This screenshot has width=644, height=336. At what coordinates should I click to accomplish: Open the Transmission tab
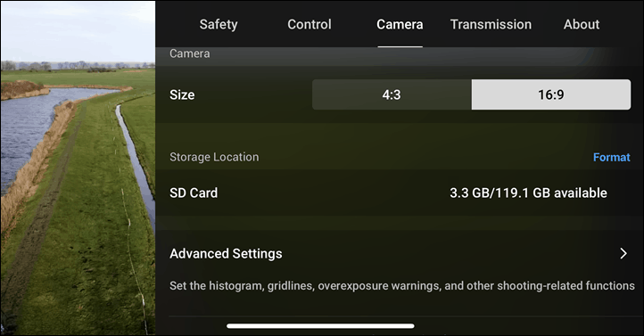(x=491, y=25)
